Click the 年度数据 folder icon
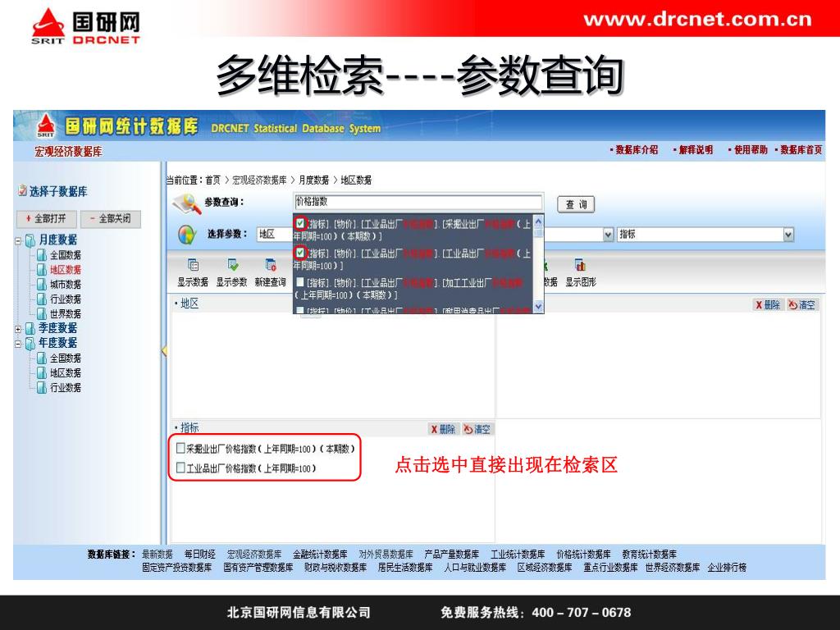The height and width of the screenshot is (630, 840). tap(30, 343)
